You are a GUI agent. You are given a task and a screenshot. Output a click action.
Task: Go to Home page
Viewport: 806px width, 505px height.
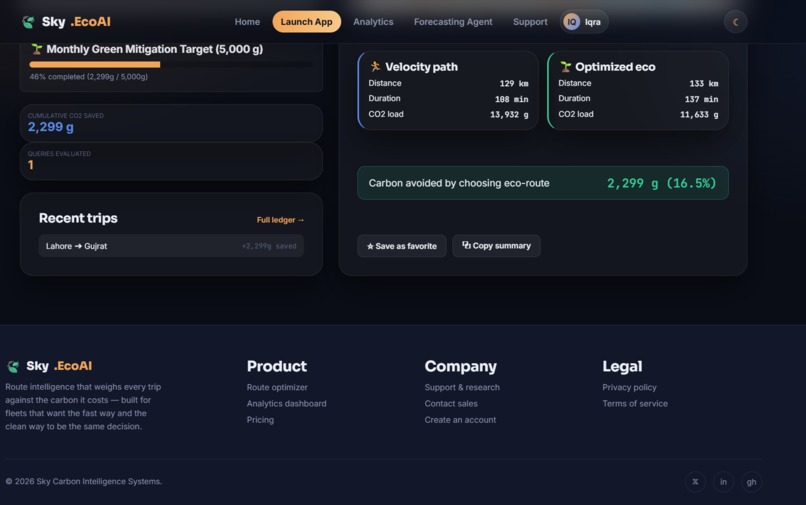click(x=247, y=22)
